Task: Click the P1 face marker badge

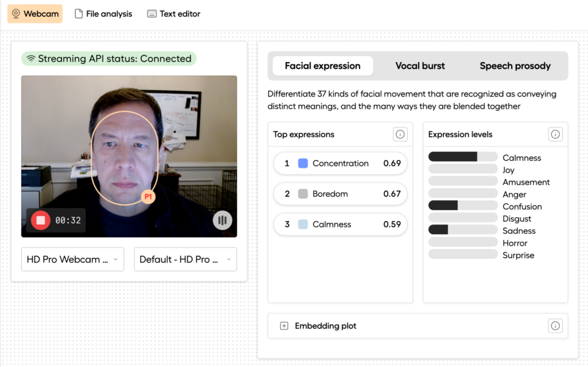Action: coord(148,196)
